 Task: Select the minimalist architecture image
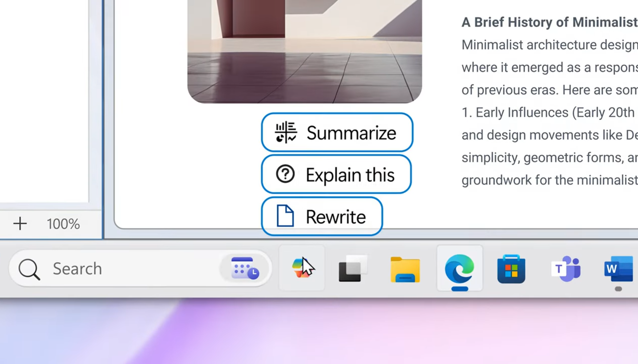pos(304,51)
